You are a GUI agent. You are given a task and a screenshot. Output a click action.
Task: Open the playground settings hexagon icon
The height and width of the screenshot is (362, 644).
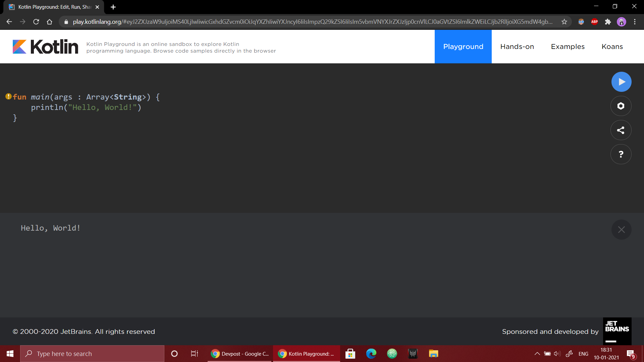coord(621,106)
